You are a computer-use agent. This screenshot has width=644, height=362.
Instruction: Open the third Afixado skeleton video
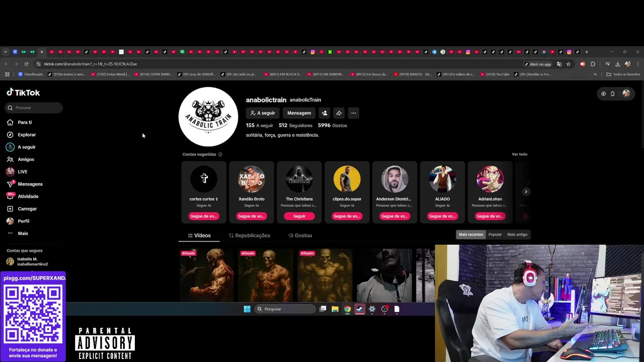pyautogui.click(x=326, y=276)
